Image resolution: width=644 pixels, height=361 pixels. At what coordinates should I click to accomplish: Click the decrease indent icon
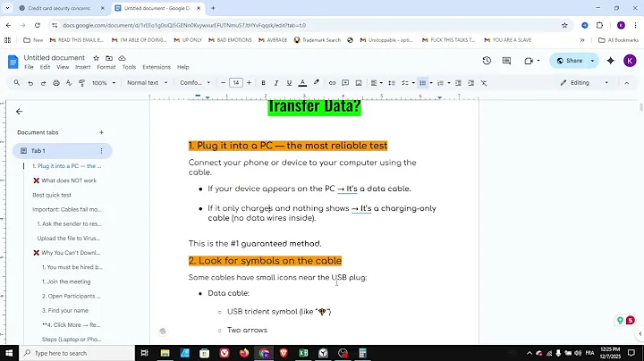[x=458, y=83]
